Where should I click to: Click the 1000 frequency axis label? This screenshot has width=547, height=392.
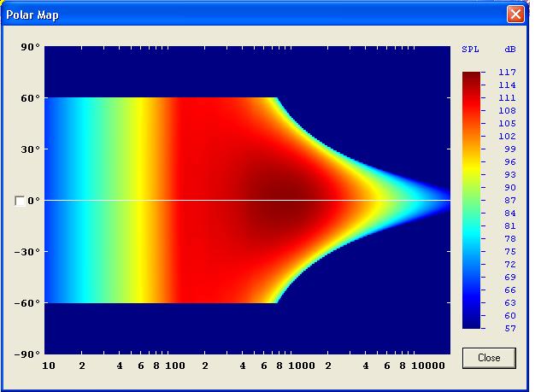tap(302, 366)
